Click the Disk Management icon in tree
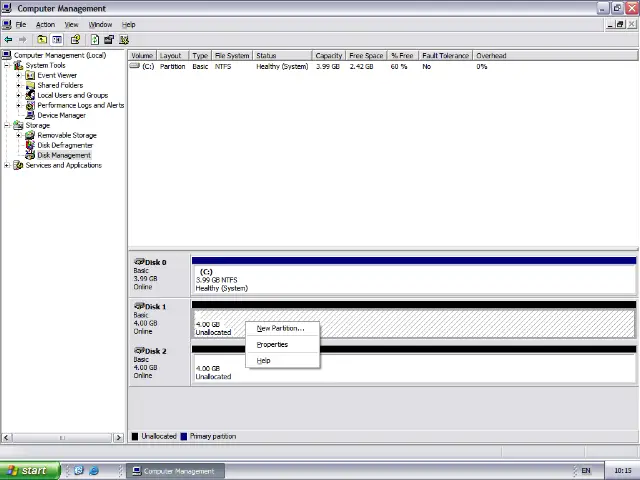The height and width of the screenshot is (480, 640). pos(30,155)
